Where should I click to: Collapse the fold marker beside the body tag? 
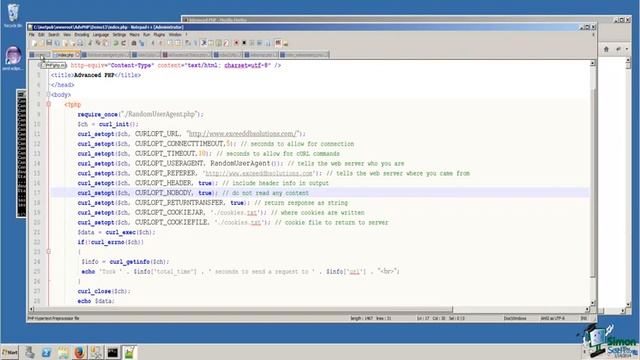point(48,95)
